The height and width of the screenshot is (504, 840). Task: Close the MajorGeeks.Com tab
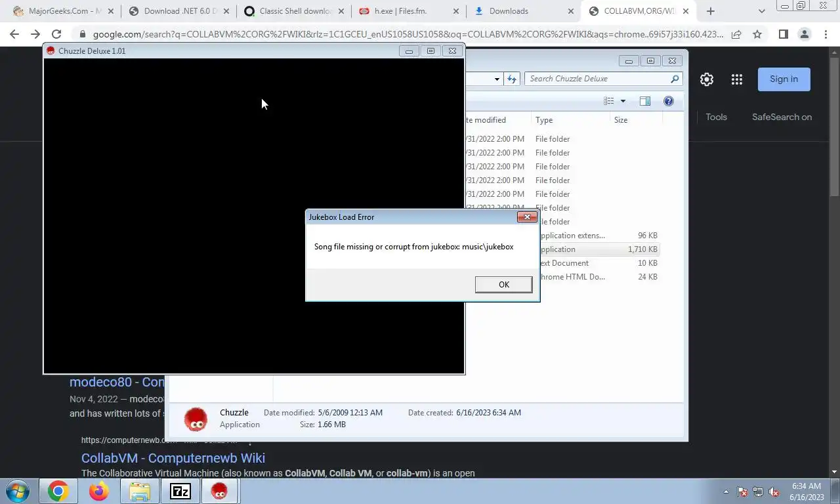click(110, 11)
